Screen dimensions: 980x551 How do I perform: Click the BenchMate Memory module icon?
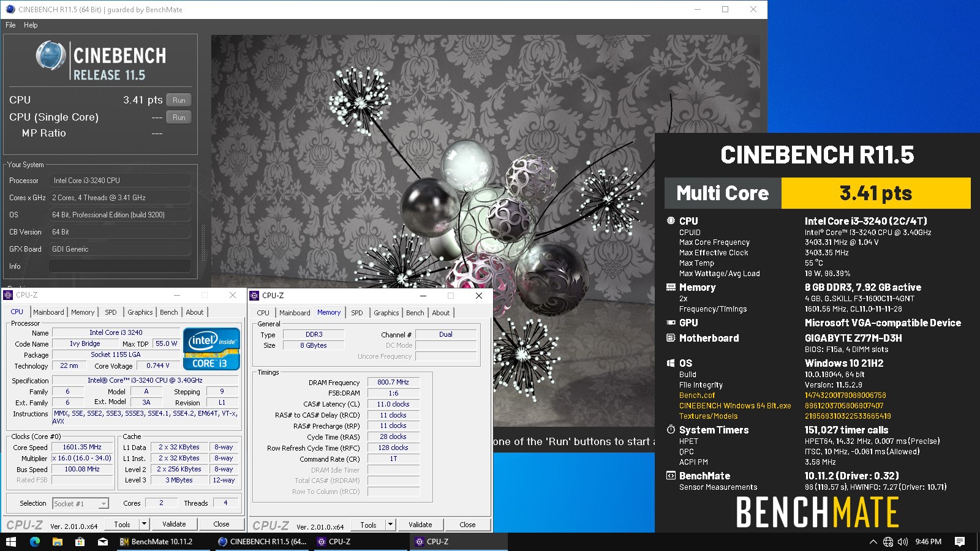tap(671, 287)
